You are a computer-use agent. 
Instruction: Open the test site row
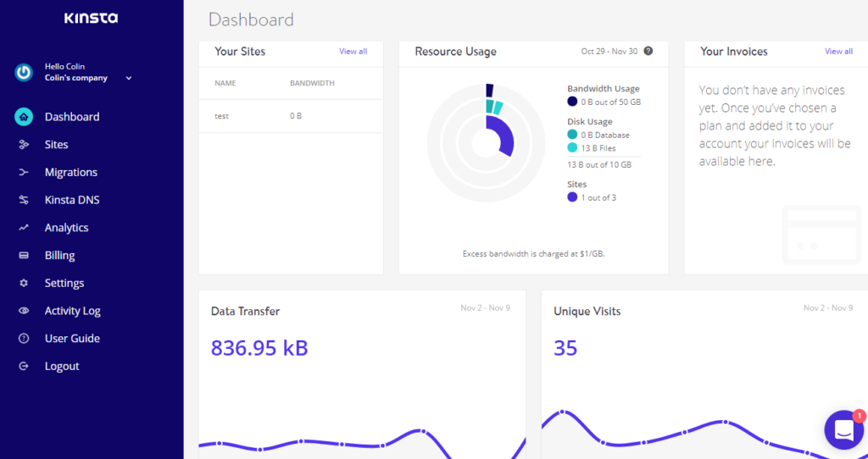(x=291, y=116)
